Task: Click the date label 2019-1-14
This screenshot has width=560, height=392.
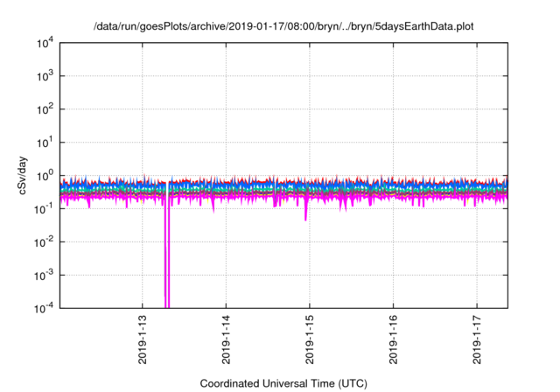Action: coord(226,339)
